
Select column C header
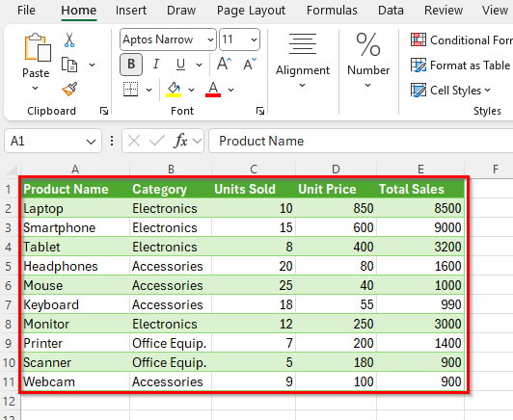pos(254,170)
